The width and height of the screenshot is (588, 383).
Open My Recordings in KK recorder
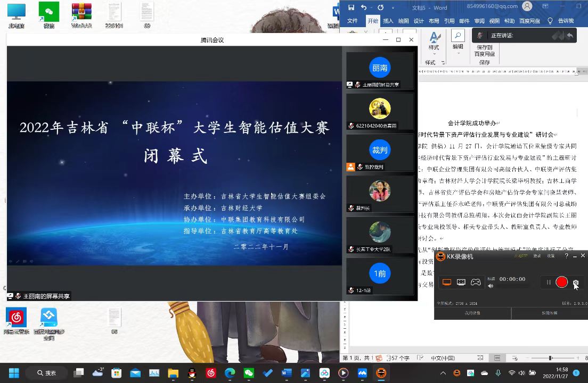pos(472,313)
